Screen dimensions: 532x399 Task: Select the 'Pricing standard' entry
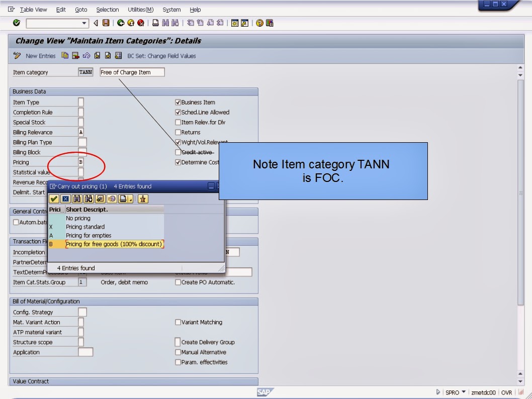click(106, 227)
